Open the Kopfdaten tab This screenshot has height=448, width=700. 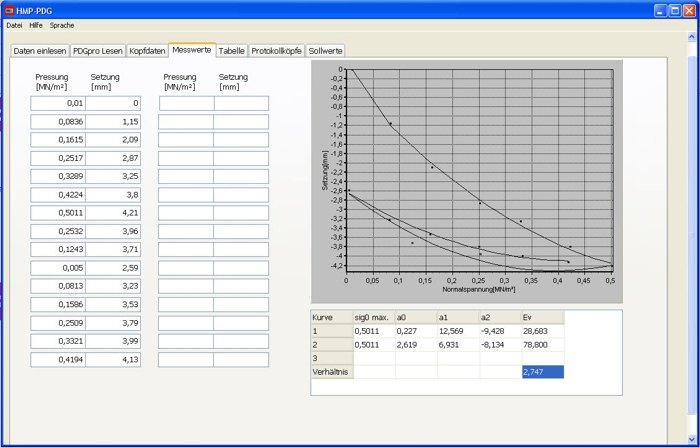(x=147, y=51)
